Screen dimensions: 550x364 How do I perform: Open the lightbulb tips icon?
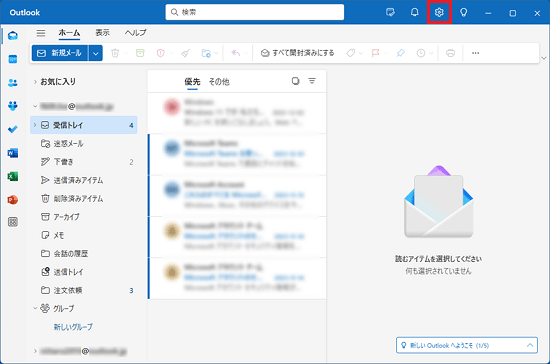[x=463, y=13]
